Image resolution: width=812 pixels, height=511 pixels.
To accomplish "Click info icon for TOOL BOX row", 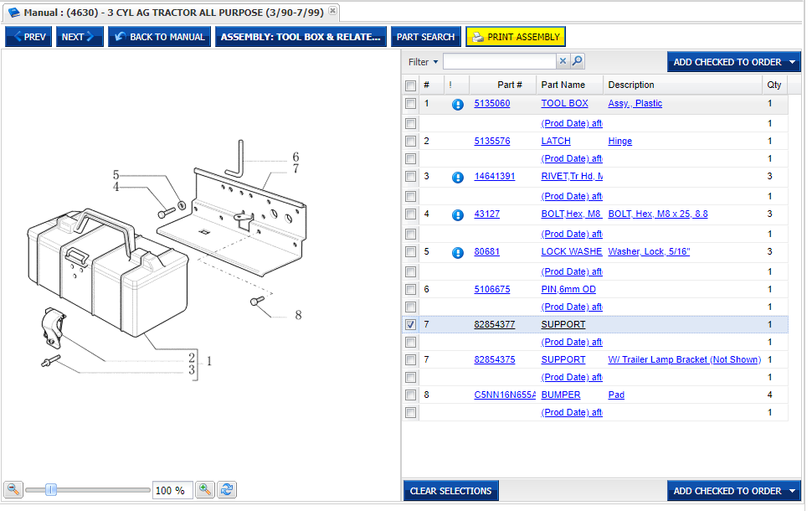I will coord(457,105).
